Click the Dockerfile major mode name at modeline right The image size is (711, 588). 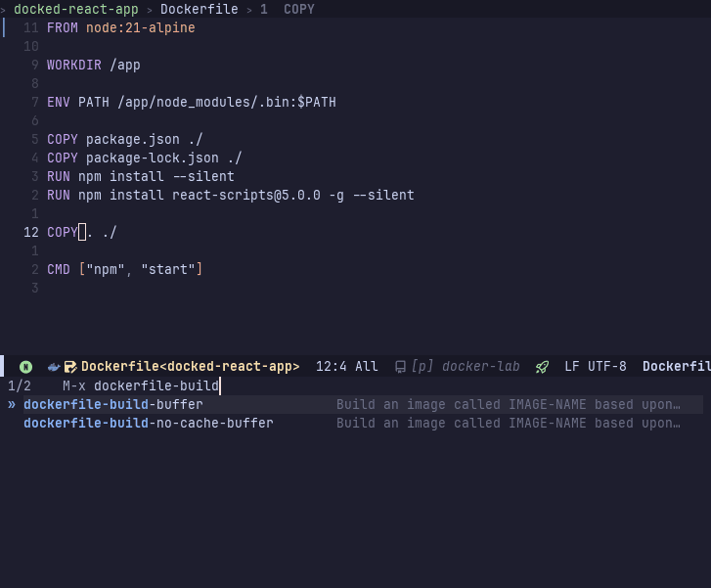pyautogui.click(x=676, y=367)
